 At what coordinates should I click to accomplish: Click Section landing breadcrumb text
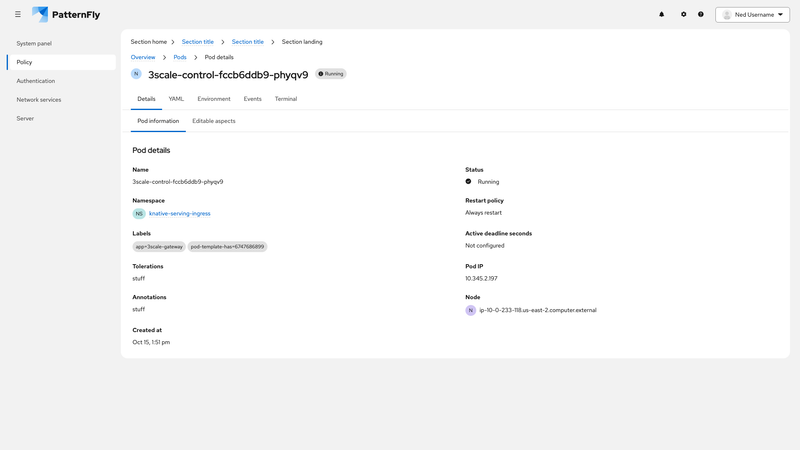point(302,42)
